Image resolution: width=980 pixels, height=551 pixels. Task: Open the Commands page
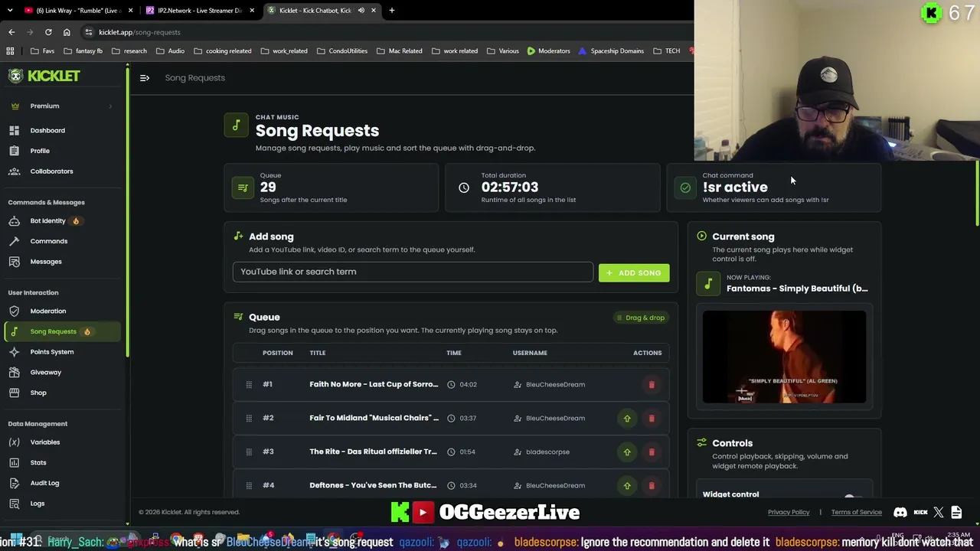[x=48, y=241]
